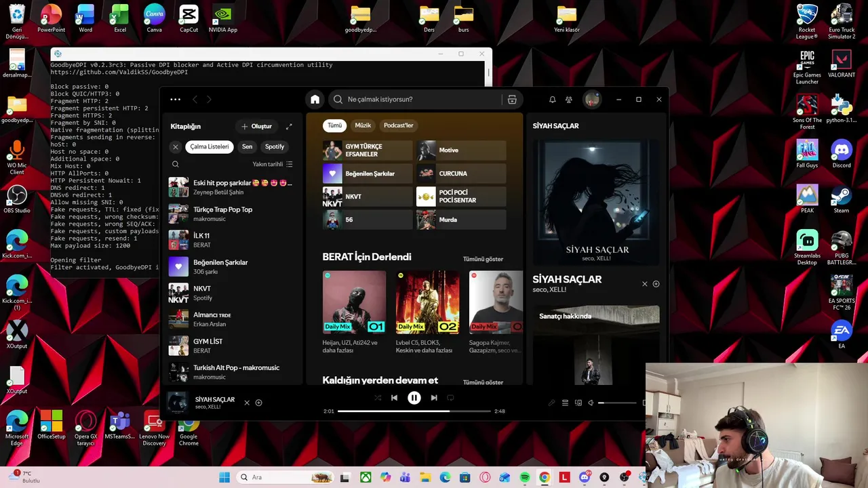Click the Spotify search field
Viewport: 868px width, 488px height.
[x=414, y=100]
